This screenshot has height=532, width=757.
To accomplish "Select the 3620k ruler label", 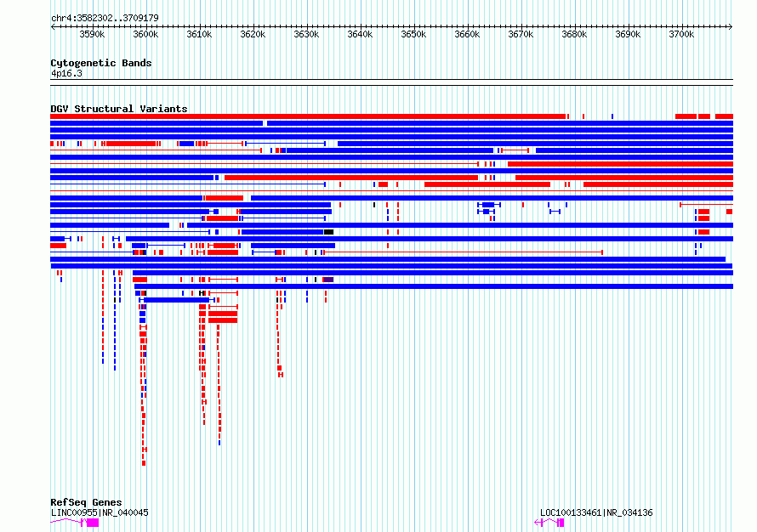I will coord(253,34).
